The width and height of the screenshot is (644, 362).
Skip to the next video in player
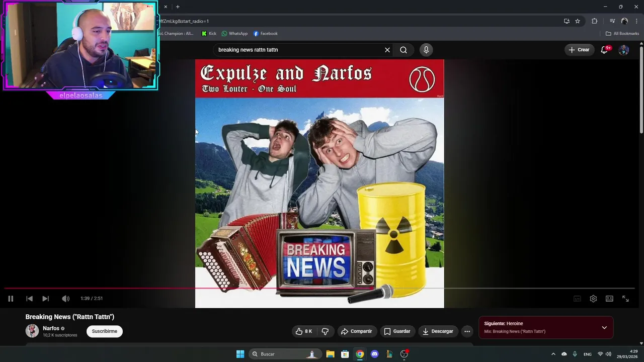(45, 299)
